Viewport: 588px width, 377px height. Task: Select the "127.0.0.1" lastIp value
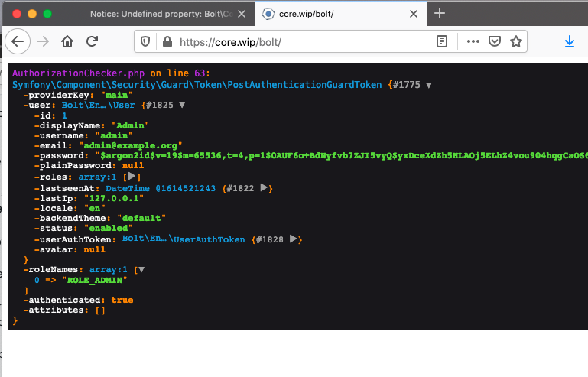tap(114, 198)
